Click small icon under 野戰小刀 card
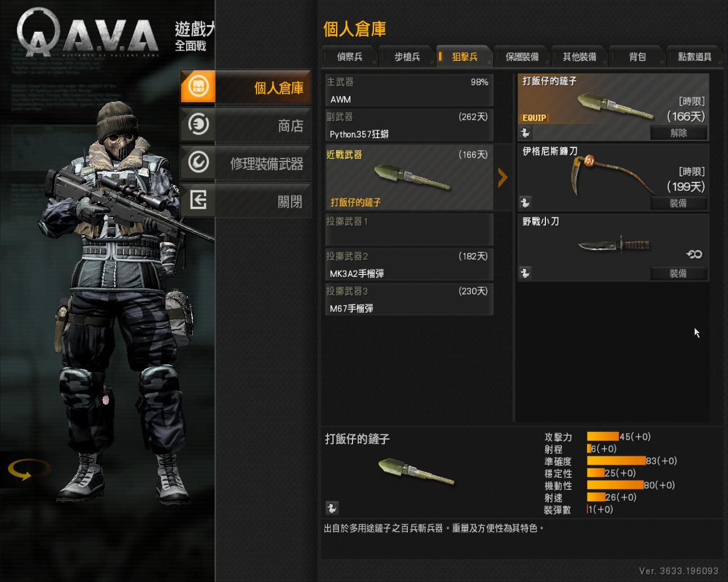Image resolution: width=728 pixels, height=582 pixels. click(525, 273)
